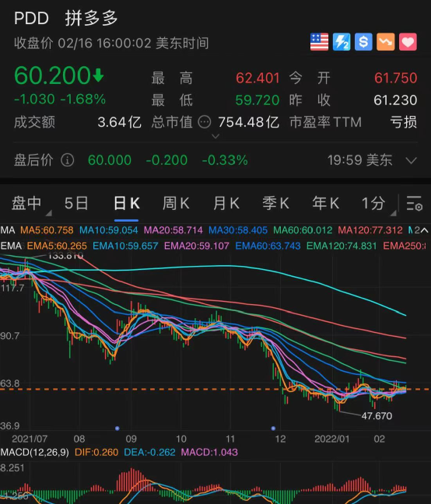Tap the 盘后价 info circle icon
431x504 pixels.
point(68,159)
